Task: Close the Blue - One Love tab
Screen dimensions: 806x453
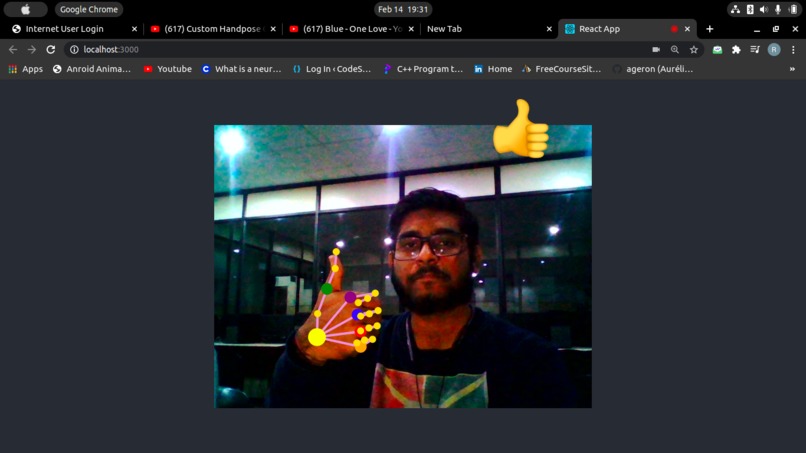Action: (x=411, y=29)
